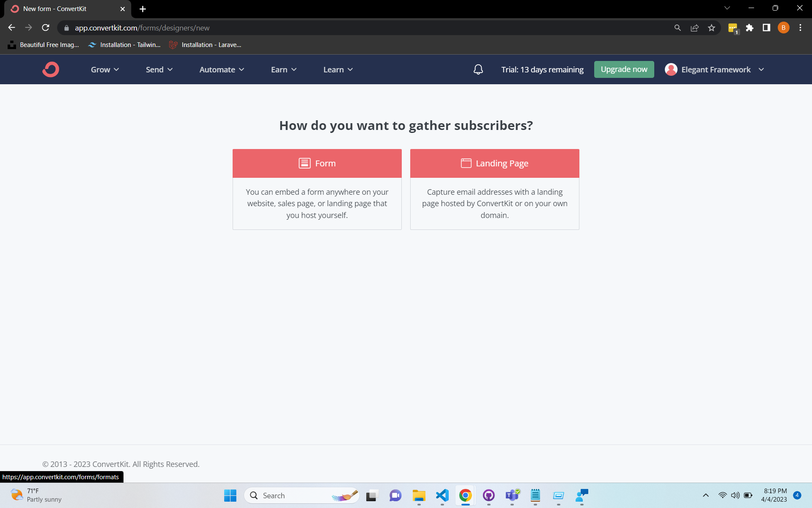This screenshot has width=812, height=508.
Task: Open the share icon in the address bar
Action: tap(695, 28)
